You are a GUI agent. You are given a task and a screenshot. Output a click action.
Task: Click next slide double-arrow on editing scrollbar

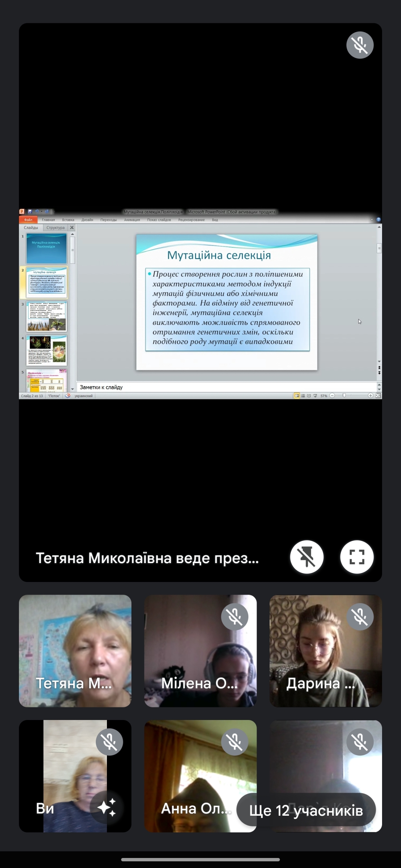tap(379, 373)
